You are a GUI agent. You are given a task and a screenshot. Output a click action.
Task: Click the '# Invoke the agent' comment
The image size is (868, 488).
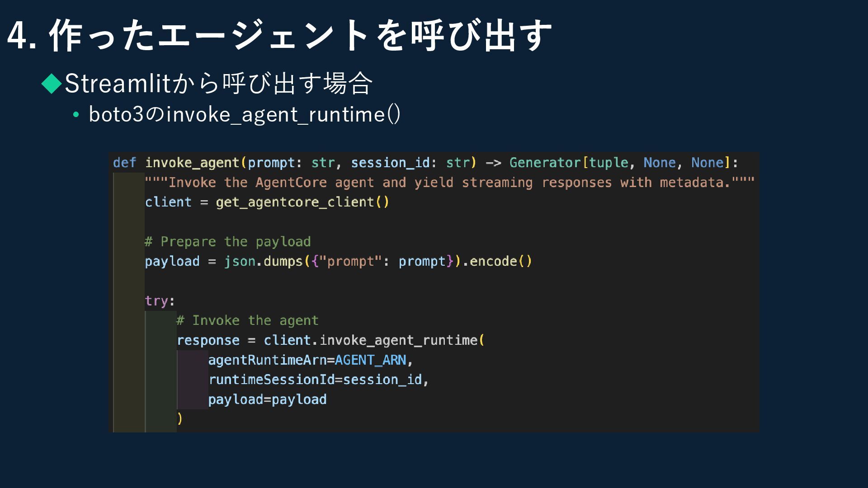(247, 321)
